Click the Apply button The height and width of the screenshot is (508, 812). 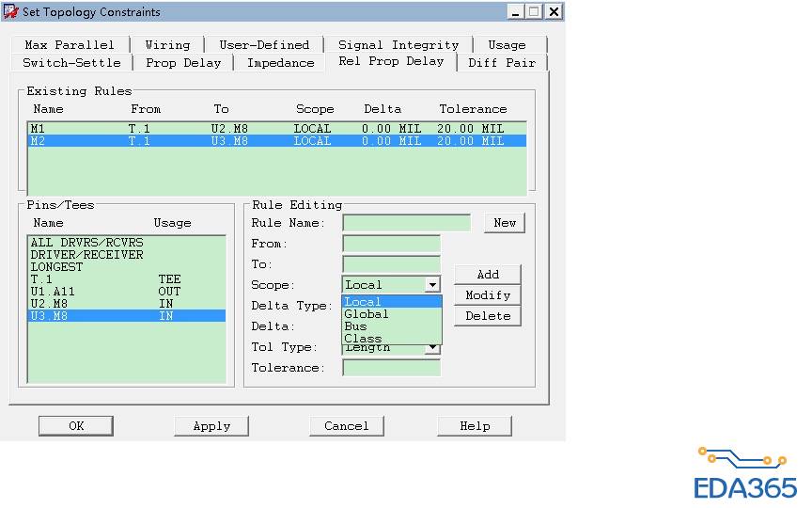[x=211, y=426]
